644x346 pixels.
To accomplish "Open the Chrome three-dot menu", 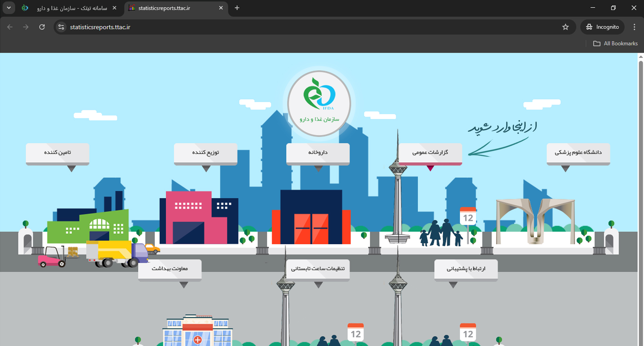I will point(634,27).
